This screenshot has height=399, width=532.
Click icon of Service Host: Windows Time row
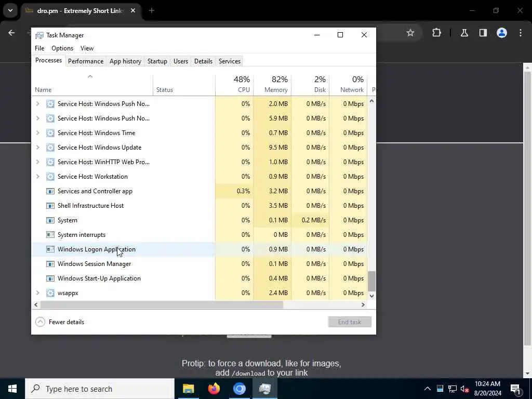[x=50, y=133]
